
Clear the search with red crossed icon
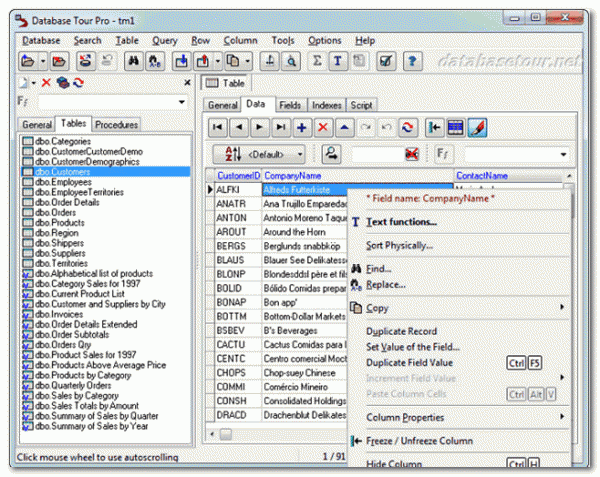click(412, 154)
